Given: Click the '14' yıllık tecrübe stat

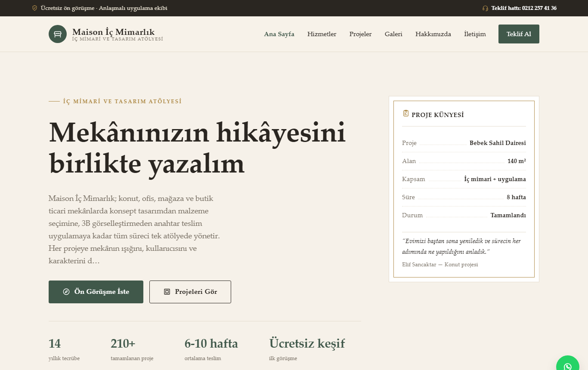Looking at the screenshot, I should (x=55, y=344).
